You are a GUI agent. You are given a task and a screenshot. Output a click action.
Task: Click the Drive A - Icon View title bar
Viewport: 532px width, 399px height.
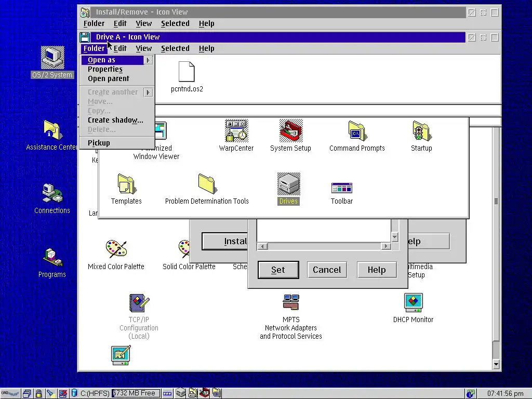278,37
